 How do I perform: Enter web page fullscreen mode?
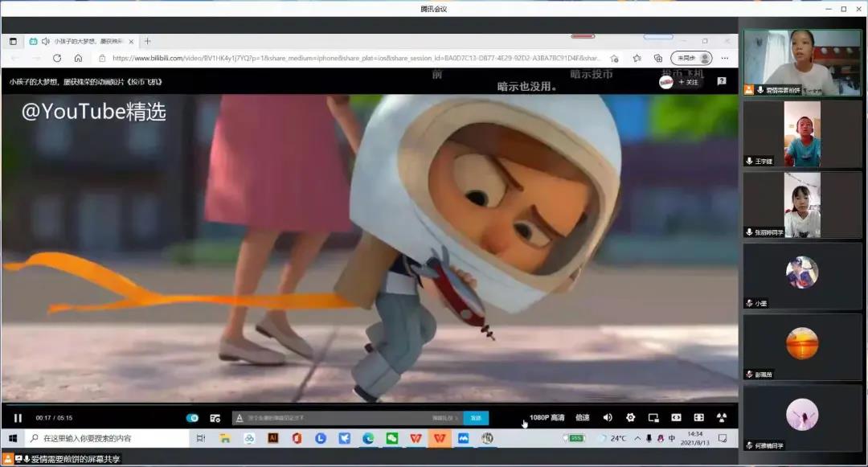698,417
